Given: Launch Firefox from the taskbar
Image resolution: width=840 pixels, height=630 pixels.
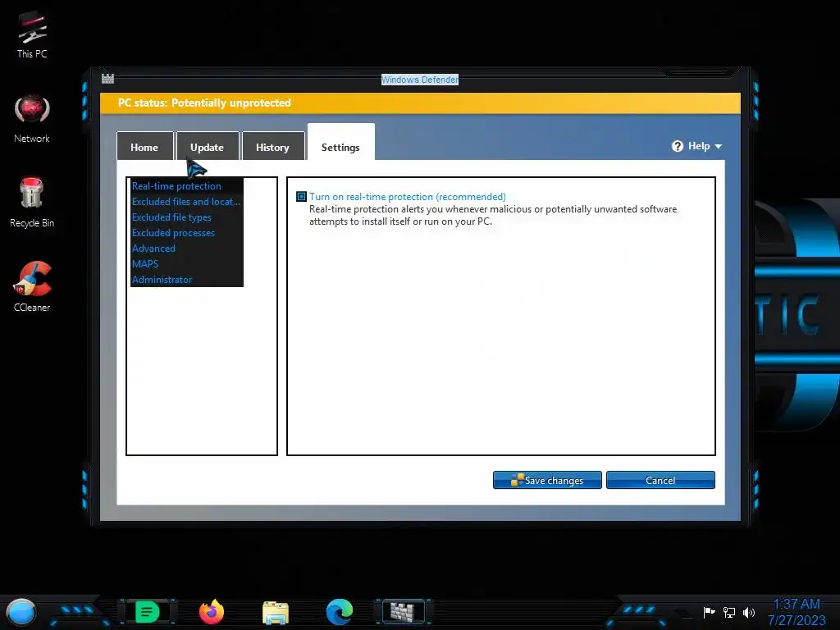Looking at the screenshot, I should [x=212, y=612].
